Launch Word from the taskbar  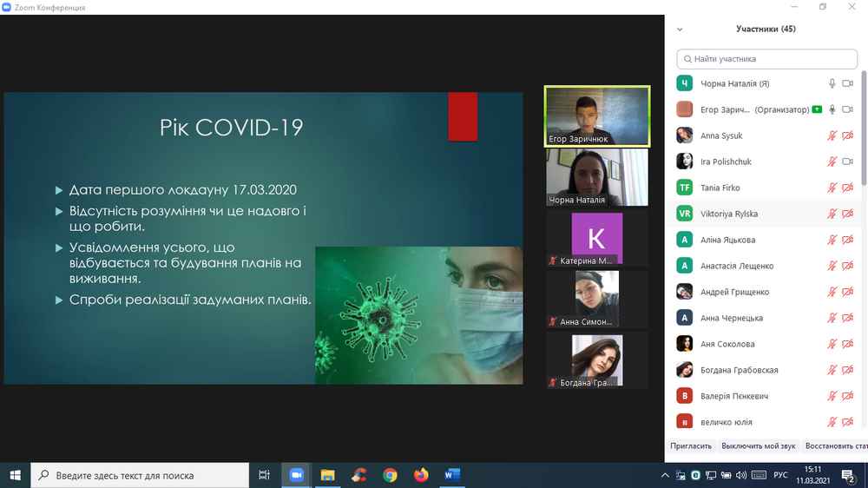[x=452, y=475]
